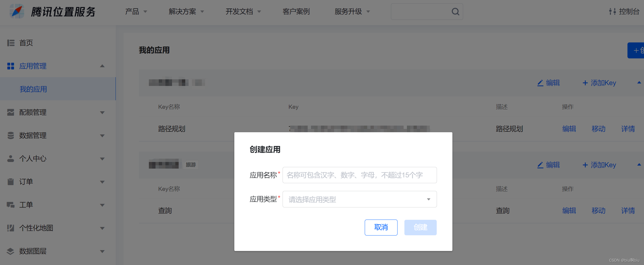644x265 pixels.
Task: Click the 我的应用 sidebar entry
Action: click(x=33, y=89)
